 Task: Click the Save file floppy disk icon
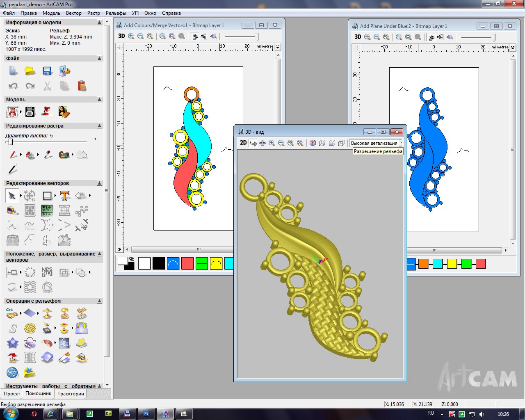click(x=48, y=71)
